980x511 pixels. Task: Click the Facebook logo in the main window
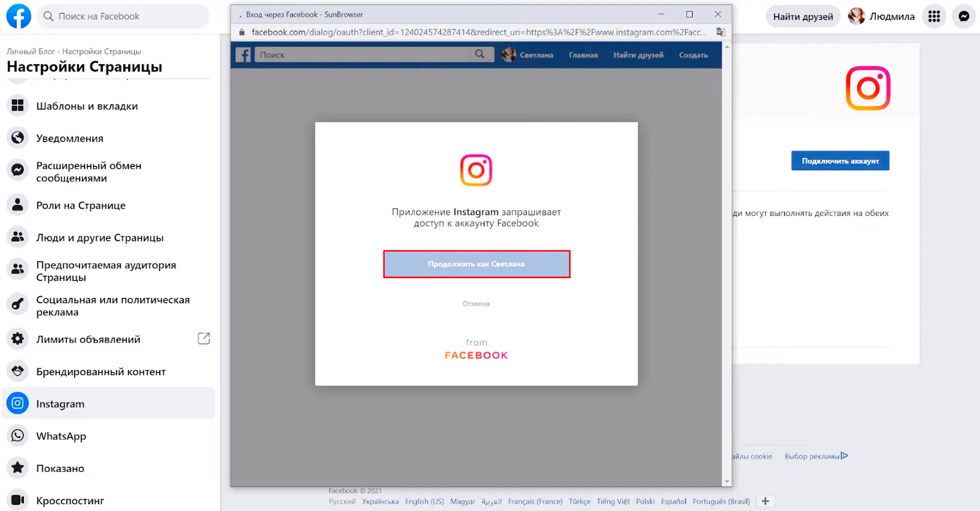click(x=18, y=17)
